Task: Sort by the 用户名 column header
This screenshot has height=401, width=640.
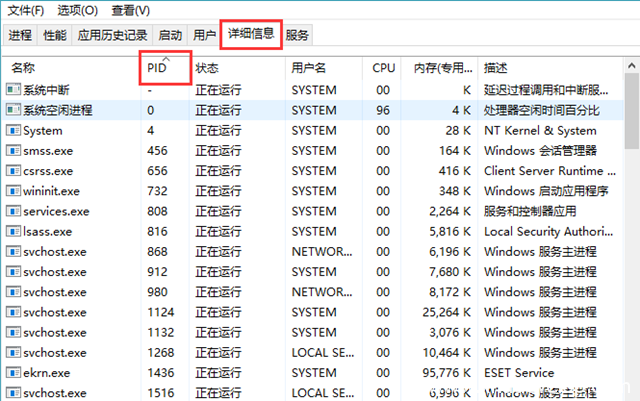Action: 309,69
